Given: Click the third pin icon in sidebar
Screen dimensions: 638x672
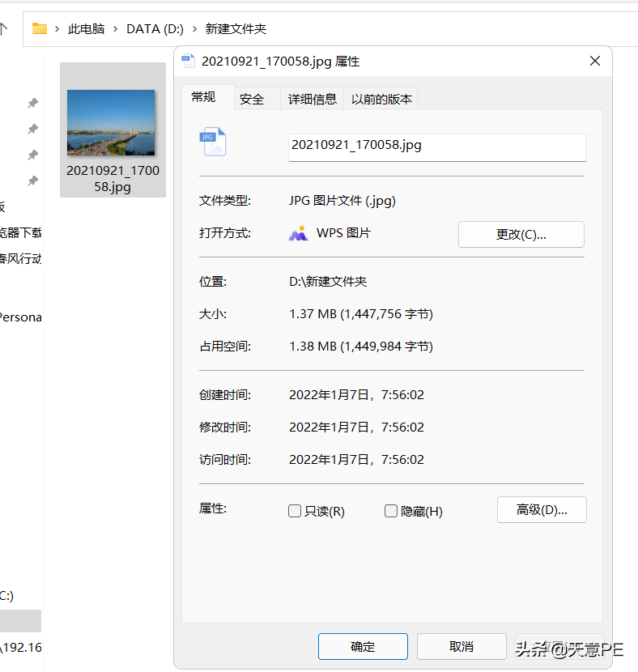Looking at the screenshot, I should 33,155.
